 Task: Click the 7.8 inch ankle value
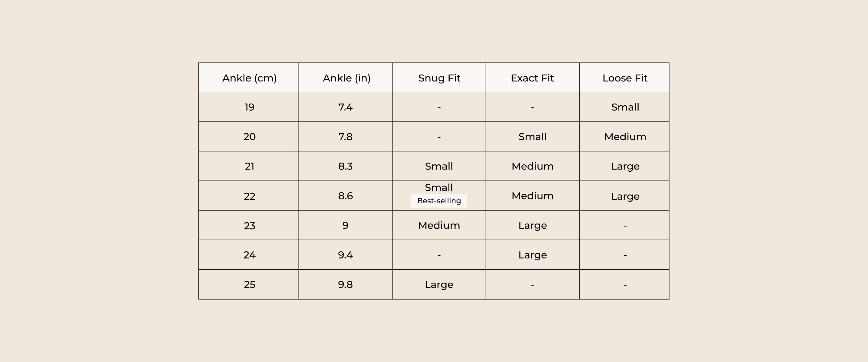coord(345,137)
